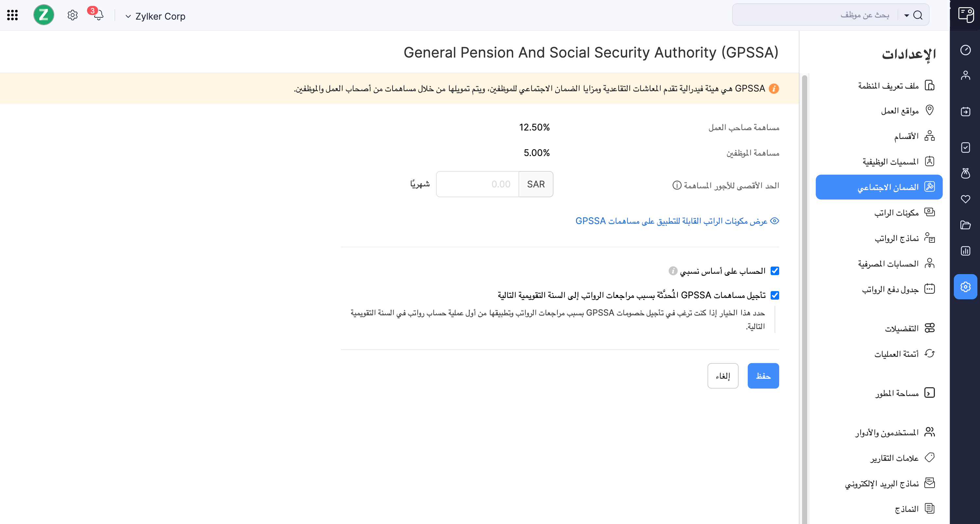
Task: Open the approvals checkmark icon in sidebar
Action: (965, 148)
